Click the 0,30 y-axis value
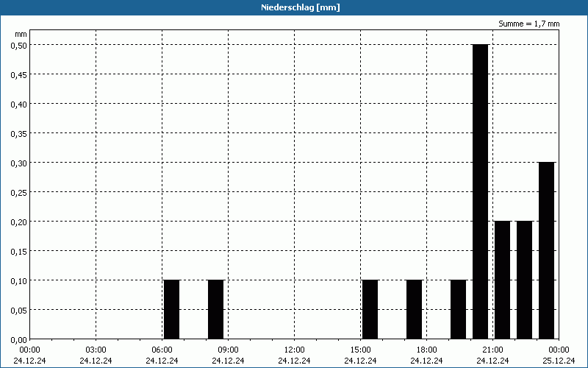Image resolution: width=588 pixels, height=368 pixels. [19, 163]
